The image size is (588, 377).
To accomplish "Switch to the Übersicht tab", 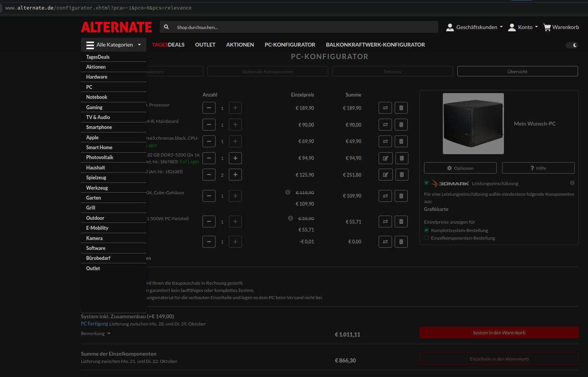I will (x=517, y=72).
